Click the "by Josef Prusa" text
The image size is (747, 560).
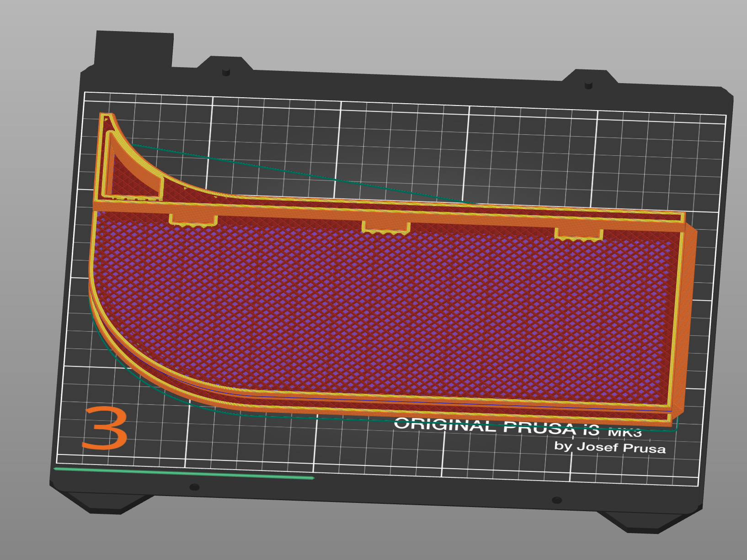(x=610, y=447)
